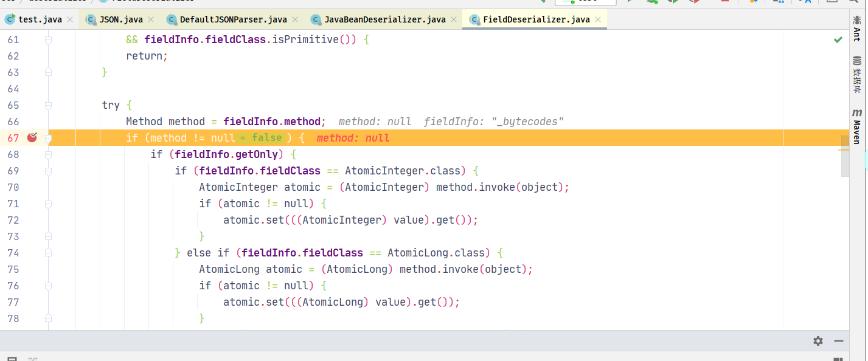Image resolution: width=868 pixels, height=361 pixels.
Task: Click the editor vertical scrollbar thumb
Action: (845, 155)
